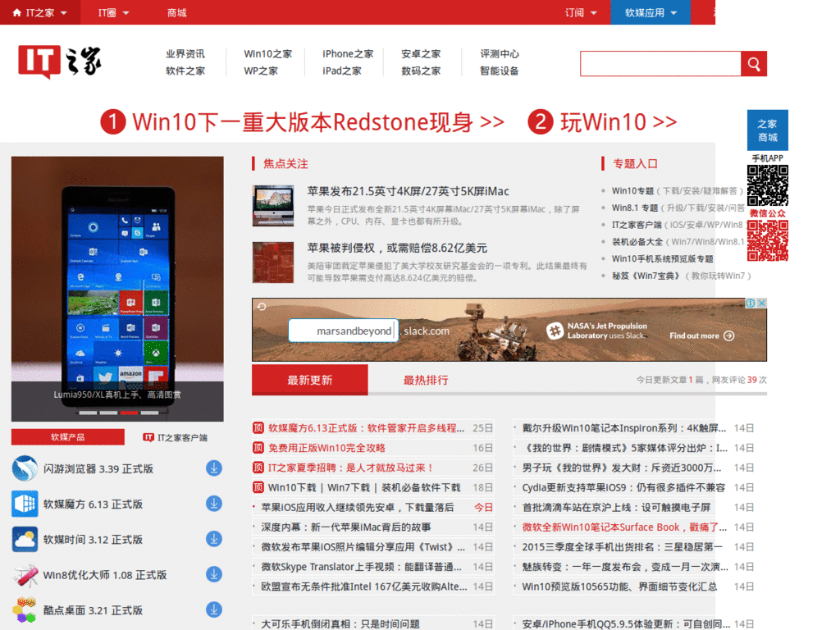Click the ad info icon

[751, 304]
